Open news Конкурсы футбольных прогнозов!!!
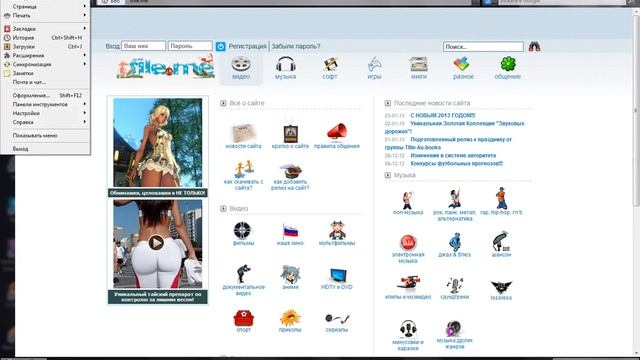 tap(456, 164)
